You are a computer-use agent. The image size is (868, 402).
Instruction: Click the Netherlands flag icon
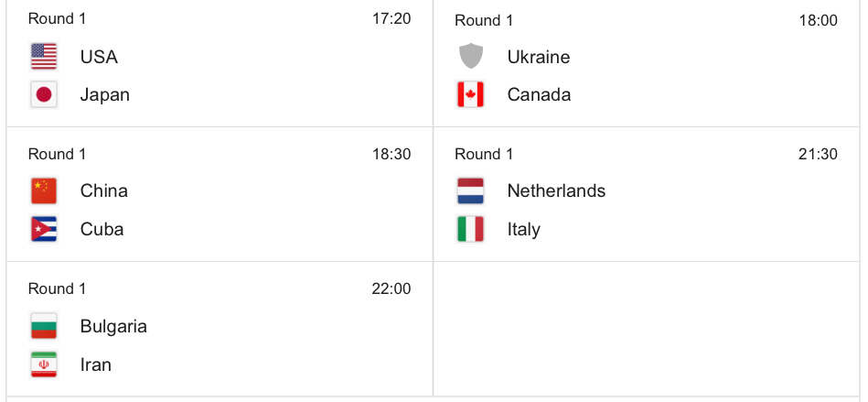click(x=470, y=190)
